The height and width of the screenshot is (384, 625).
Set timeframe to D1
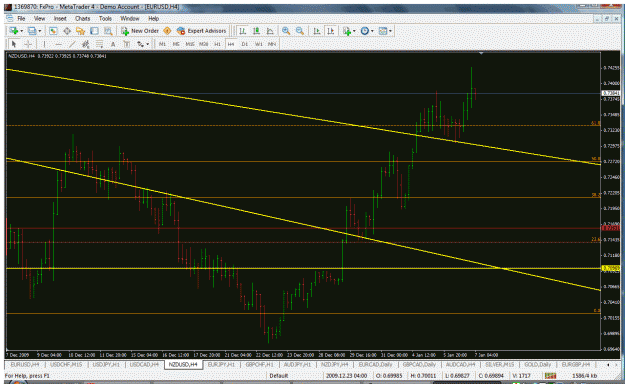[x=245, y=44]
